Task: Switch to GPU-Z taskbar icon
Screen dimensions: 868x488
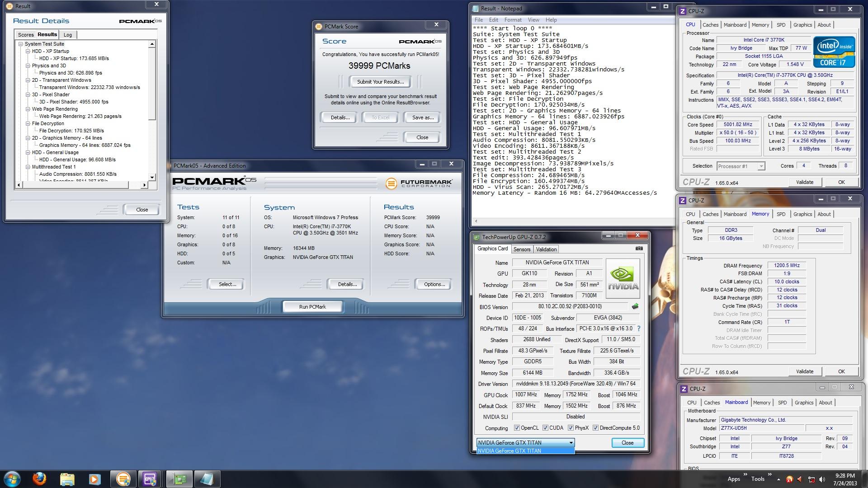Action: (179, 479)
